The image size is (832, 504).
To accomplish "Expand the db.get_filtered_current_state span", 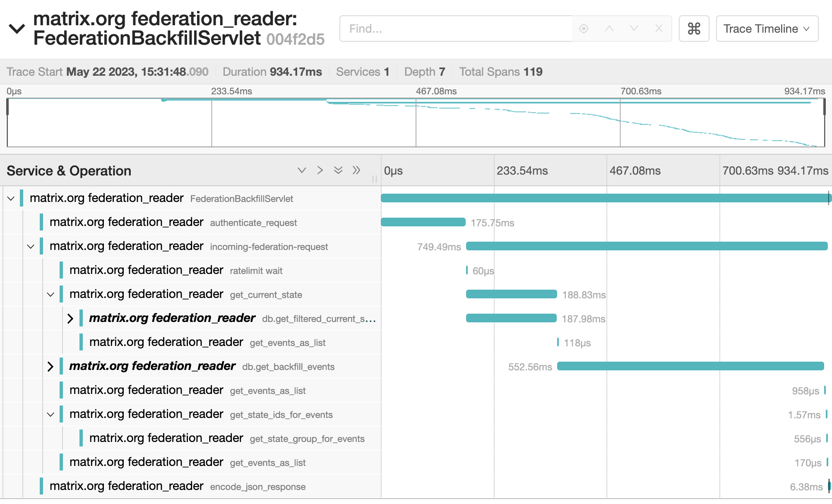I will tap(71, 318).
